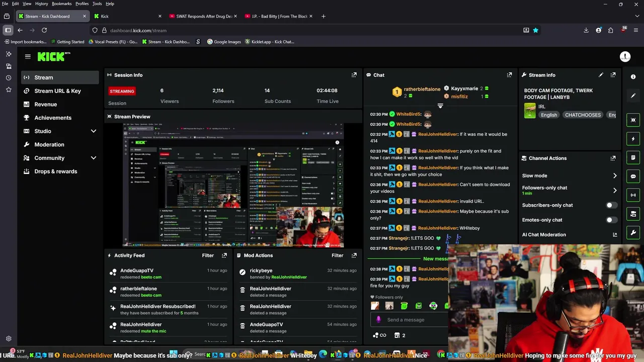Toggle Channel Actions icon in right sidebar

pyautogui.click(x=633, y=214)
